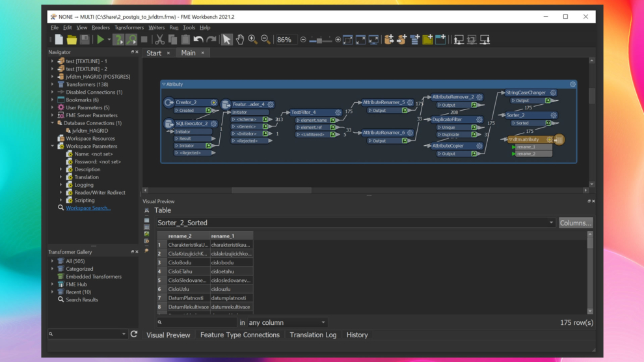Viewport: 644px width, 362px height.
Task: Open the Sorter_2_Sorted table dropdown
Action: click(551, 223)
